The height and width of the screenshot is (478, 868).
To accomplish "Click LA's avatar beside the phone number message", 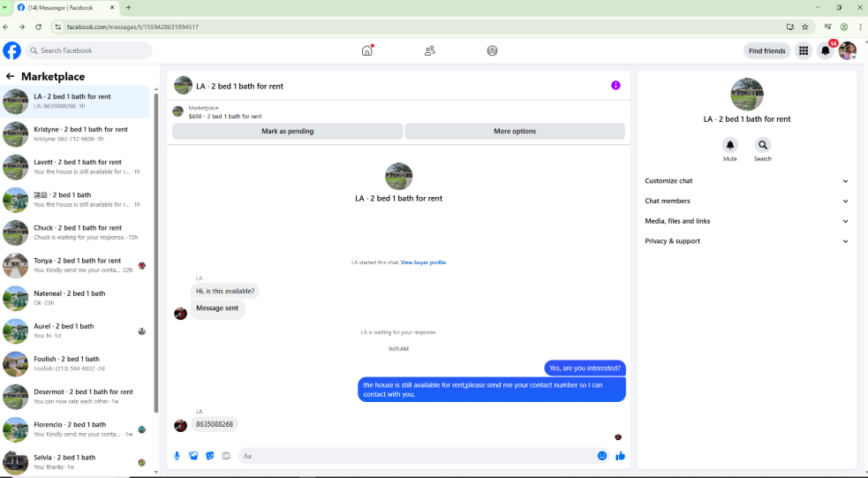I will point(180,425).
